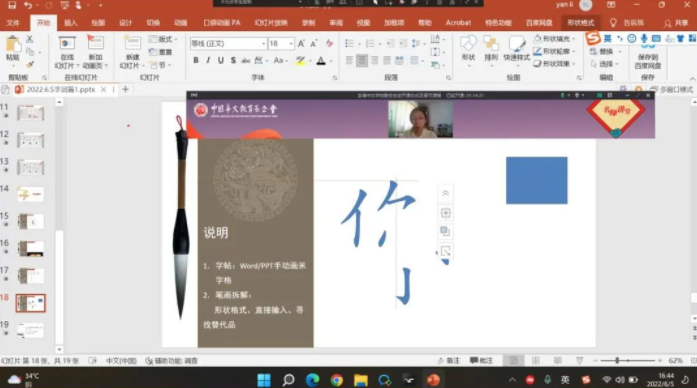
Task: Increase font size with large A icon
Action: coord(301,44)
